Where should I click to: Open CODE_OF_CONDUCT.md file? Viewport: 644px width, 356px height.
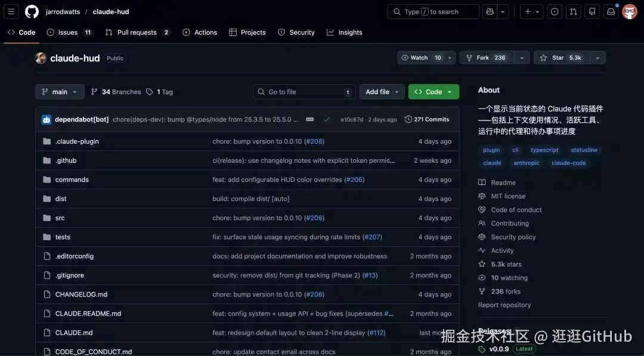coord(94,352)
